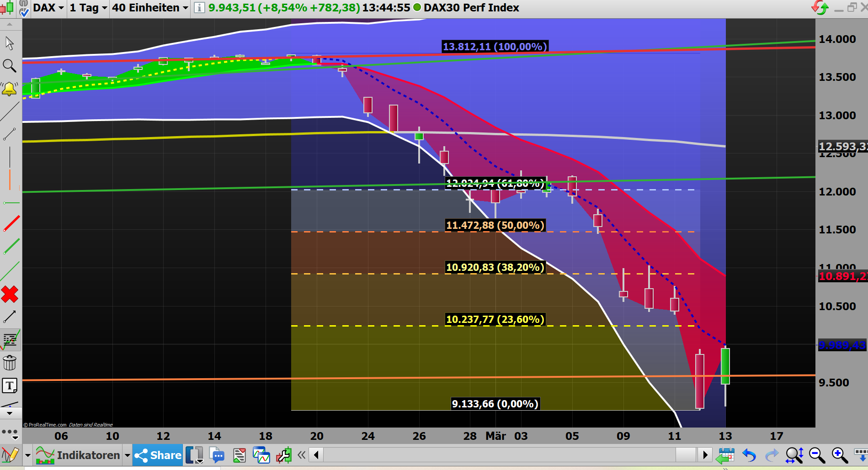868x470 pixels.
Task: Click the zoom in magnifier button
Action: [838, 454]
